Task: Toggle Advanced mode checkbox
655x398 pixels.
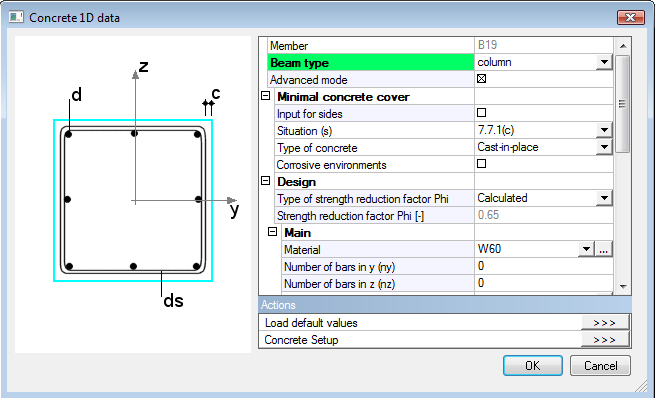Action: [481, 79]
